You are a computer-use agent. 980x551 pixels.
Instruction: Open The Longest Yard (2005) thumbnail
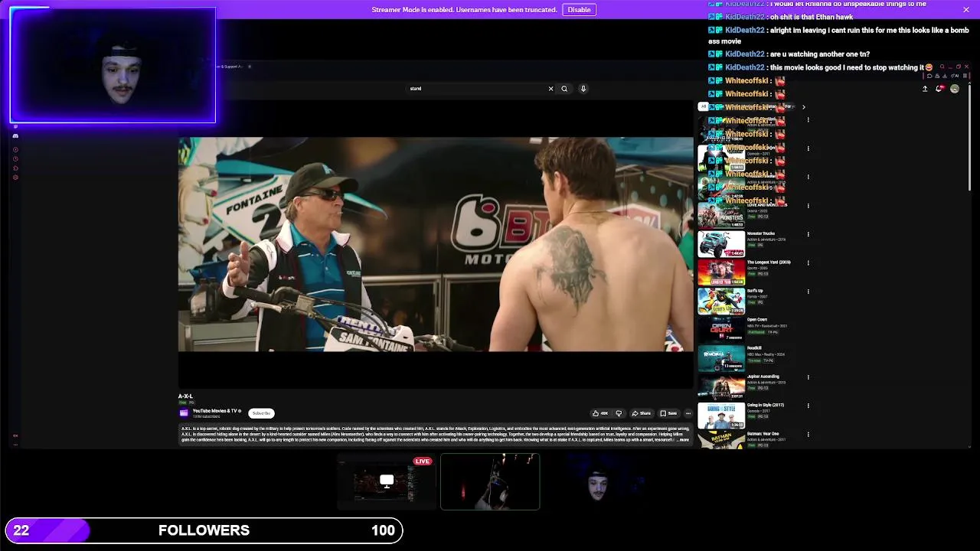[720, 272]
